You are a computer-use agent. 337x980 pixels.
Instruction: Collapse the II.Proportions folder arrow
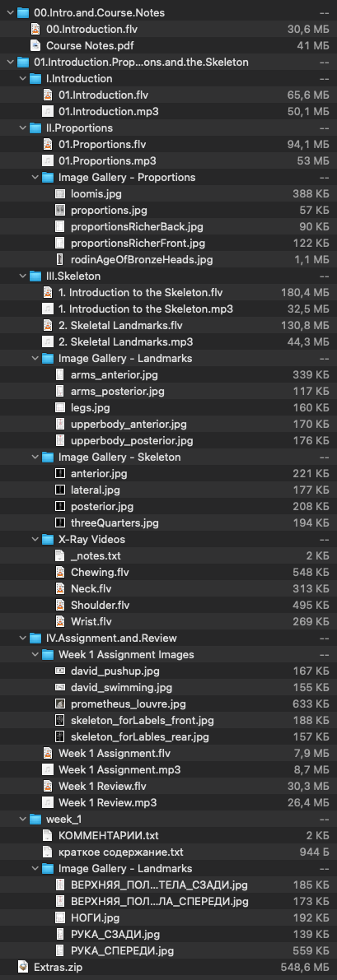22,128
